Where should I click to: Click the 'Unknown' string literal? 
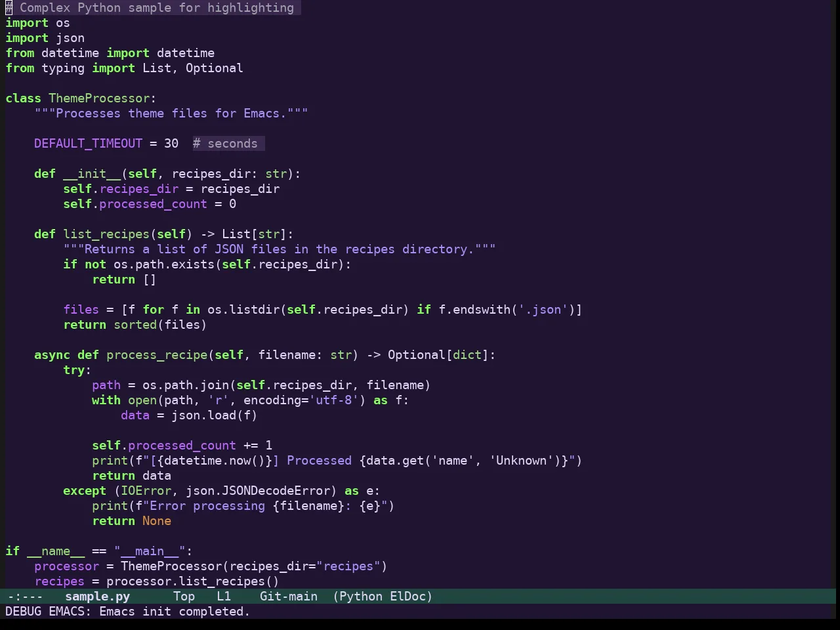(522, 461)
